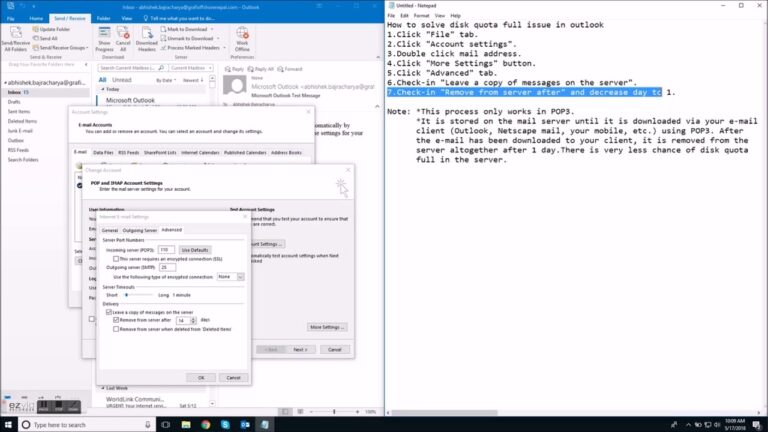Open Task View on the taskbar
This screenshot has width=768, height=432.
click(166, 425)
